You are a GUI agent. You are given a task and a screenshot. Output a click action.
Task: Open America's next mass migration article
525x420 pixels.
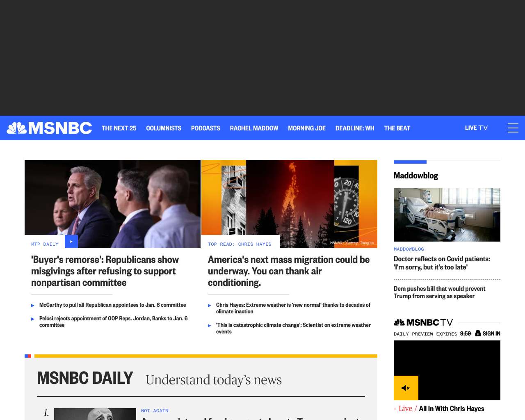289,271
